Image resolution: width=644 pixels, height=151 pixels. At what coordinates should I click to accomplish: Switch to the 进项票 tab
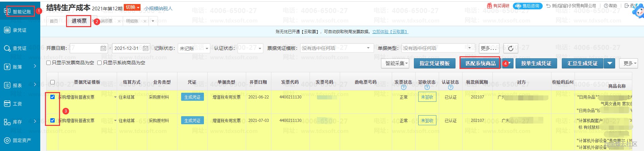pyautogui.click(x=79, y=21)
